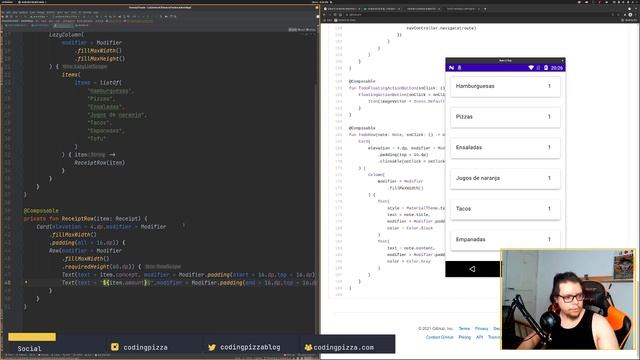Click the amount 1 beside Pizzas

coord(549,117)
